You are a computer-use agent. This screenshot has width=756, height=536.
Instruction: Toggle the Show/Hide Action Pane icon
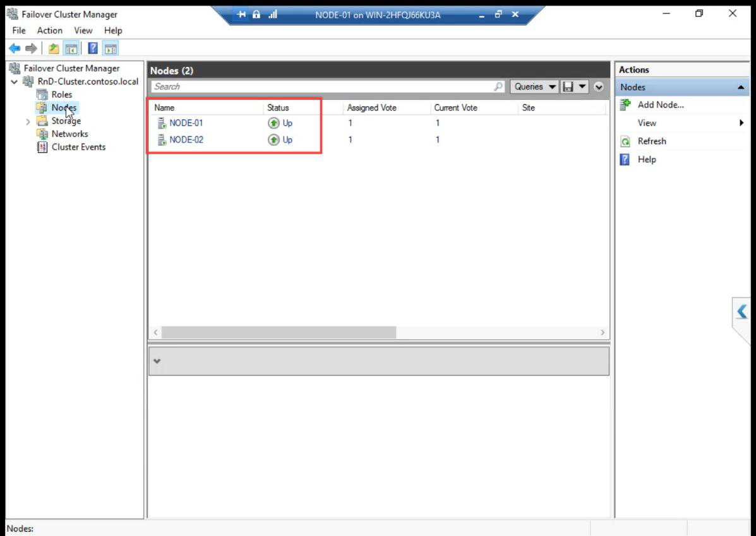111,48
